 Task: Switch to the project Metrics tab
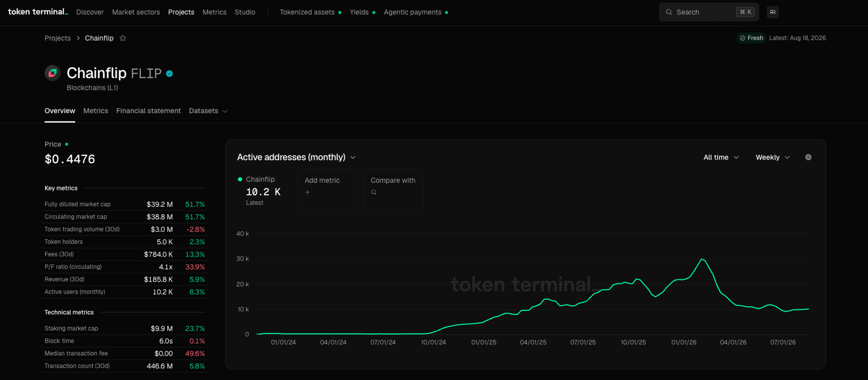96,111
